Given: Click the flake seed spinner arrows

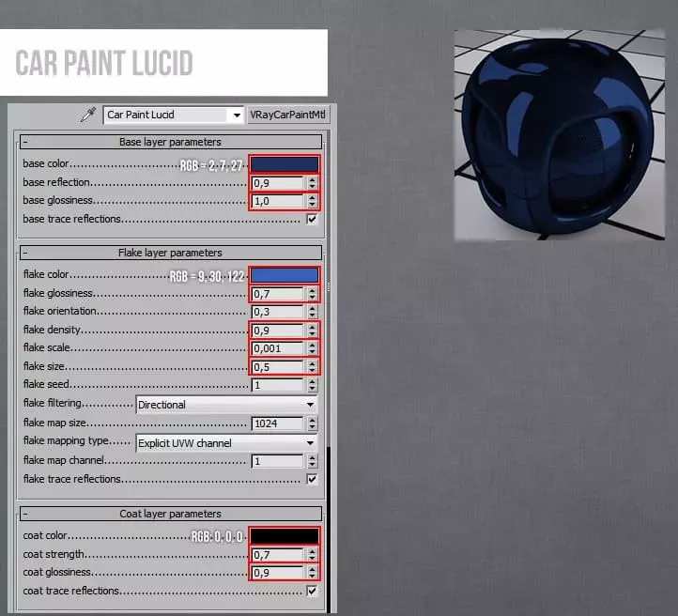Looking at the screenshot, I should tap(312, 385).
